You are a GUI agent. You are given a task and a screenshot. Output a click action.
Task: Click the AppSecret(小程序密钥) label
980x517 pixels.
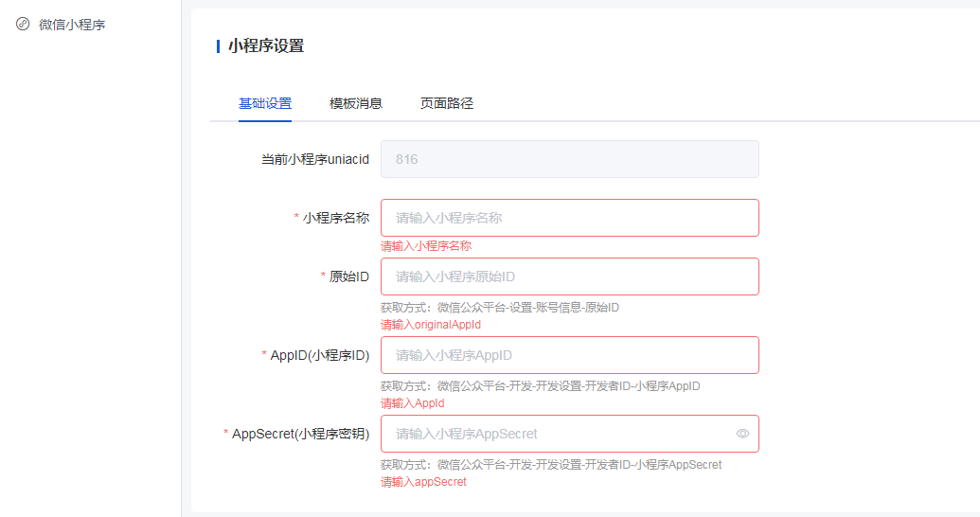coord(296,434)
